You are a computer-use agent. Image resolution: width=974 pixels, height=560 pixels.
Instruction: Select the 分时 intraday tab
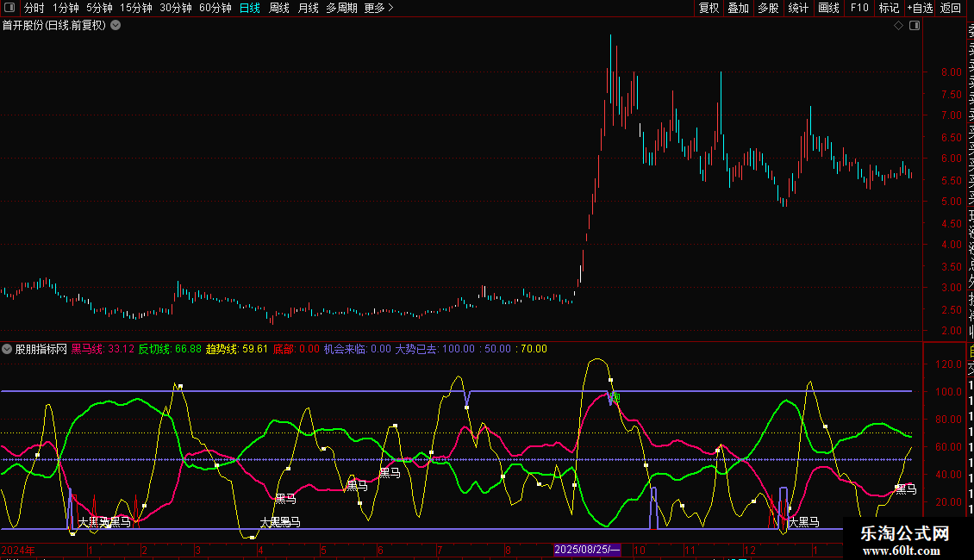(x=34, y=9)
